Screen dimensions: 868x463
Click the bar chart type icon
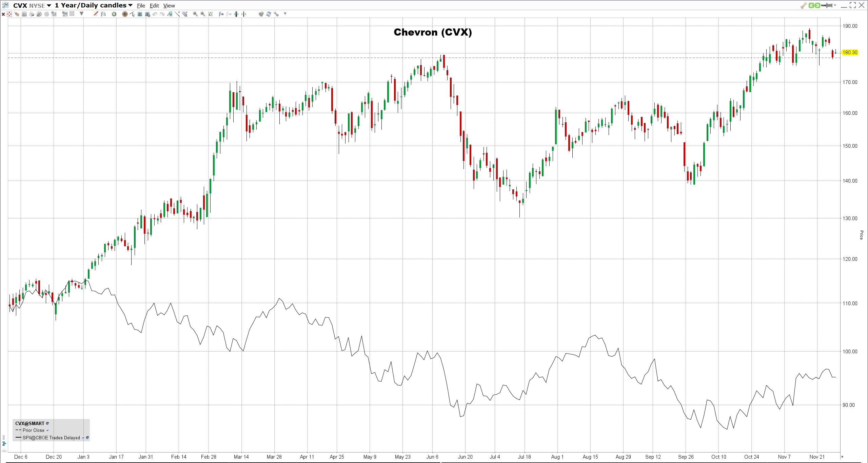tap(103, 14)
